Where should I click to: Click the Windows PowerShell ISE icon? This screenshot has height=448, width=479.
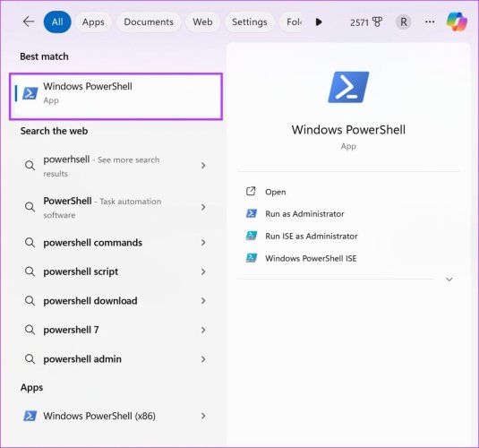(252, 258)
